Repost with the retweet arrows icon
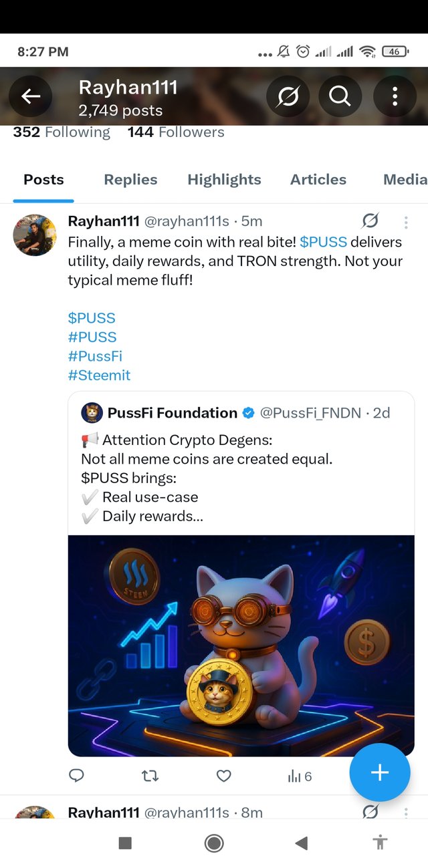Image resolution: width=428 pixels, height=868 pixels. 150,776
